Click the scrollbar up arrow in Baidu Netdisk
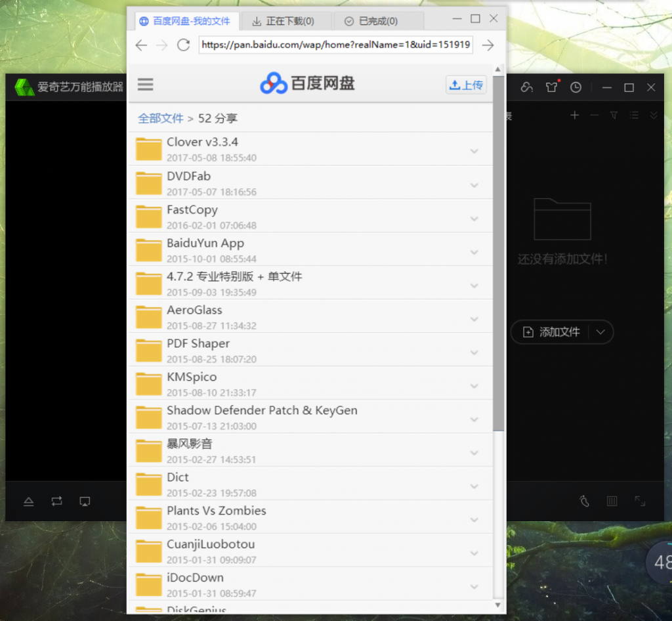672x621 pixels. [497, 70]
